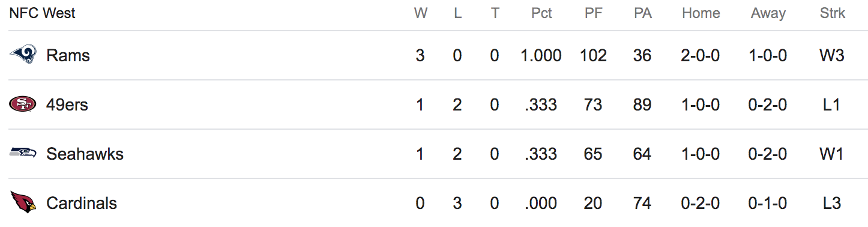Click the PF column header
Viewport: 868px width, 227px height.
point(594,13)
